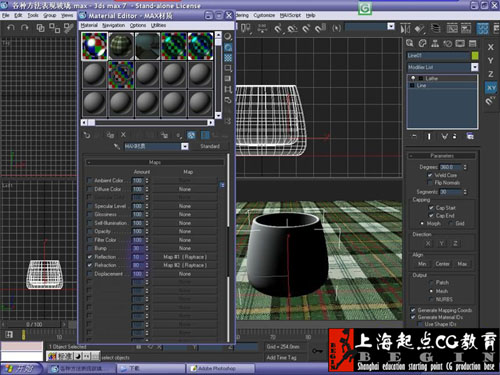The height and width of the screenshot is (375, 500).
Task: Click the Windows Start button
Action: click(21, 369)
